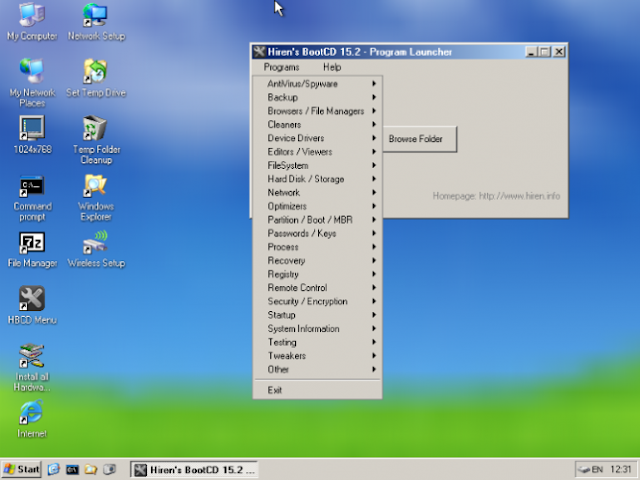The image size is (640, 480).
Task: Select the Wireless Setup desktop icon
Action: (96, 249)
